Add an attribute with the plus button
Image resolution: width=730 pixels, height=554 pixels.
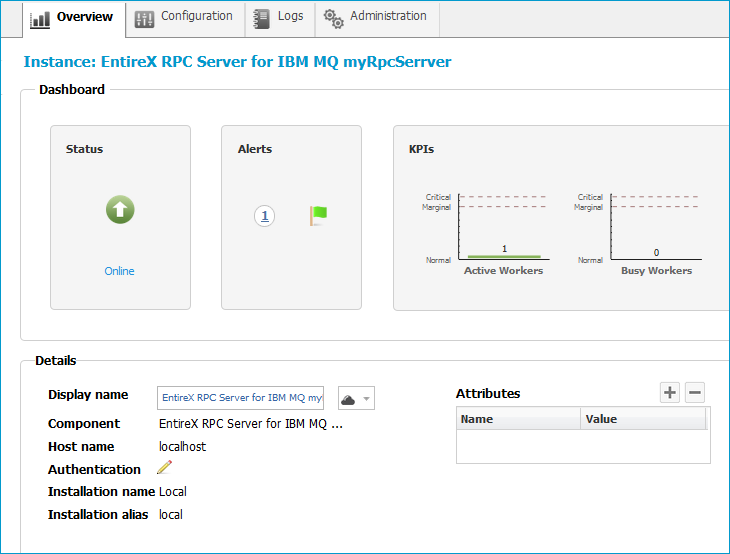[x=669, y=392]
